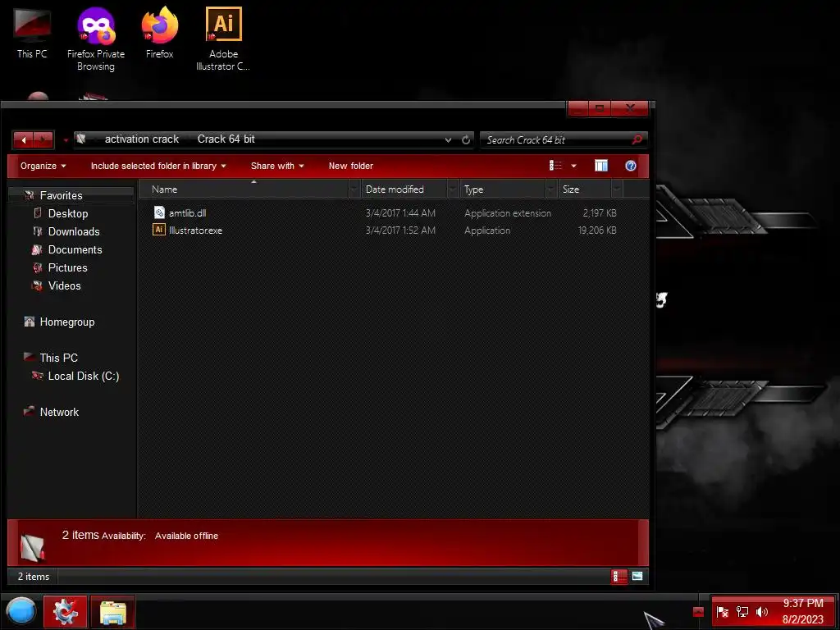
Task: Click the Illustrator.exe Ai icon
Action: [159, 230]
